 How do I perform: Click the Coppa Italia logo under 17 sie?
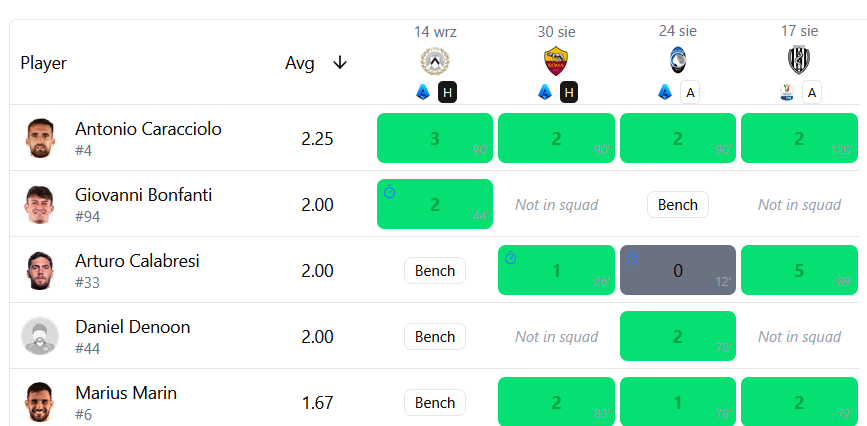[x=787, y=92]
